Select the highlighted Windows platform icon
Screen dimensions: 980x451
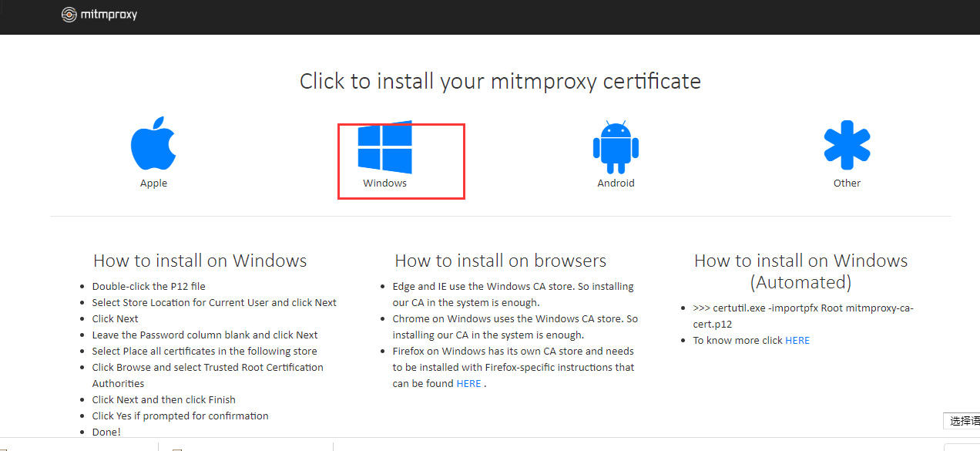coord(385,146)
